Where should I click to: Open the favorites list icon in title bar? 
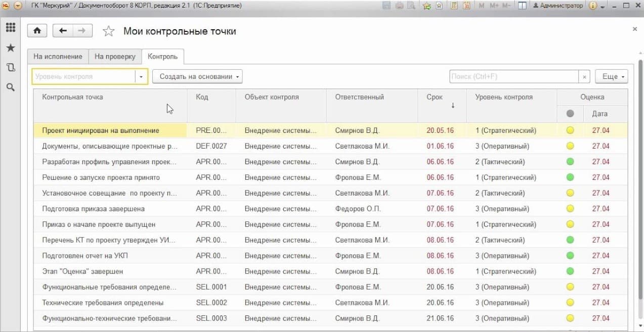click(x=439, y=6)
